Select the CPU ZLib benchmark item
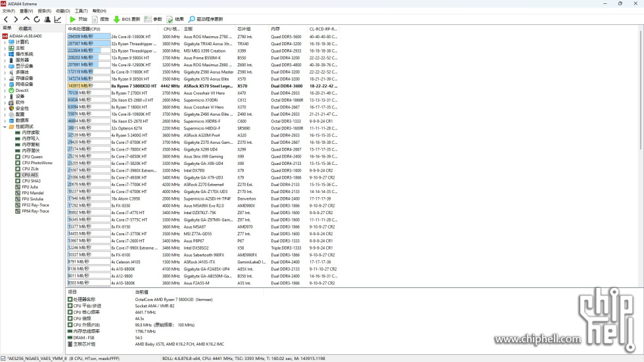The height and width of the screenshot is (362, 644). (x=30, y=169)
